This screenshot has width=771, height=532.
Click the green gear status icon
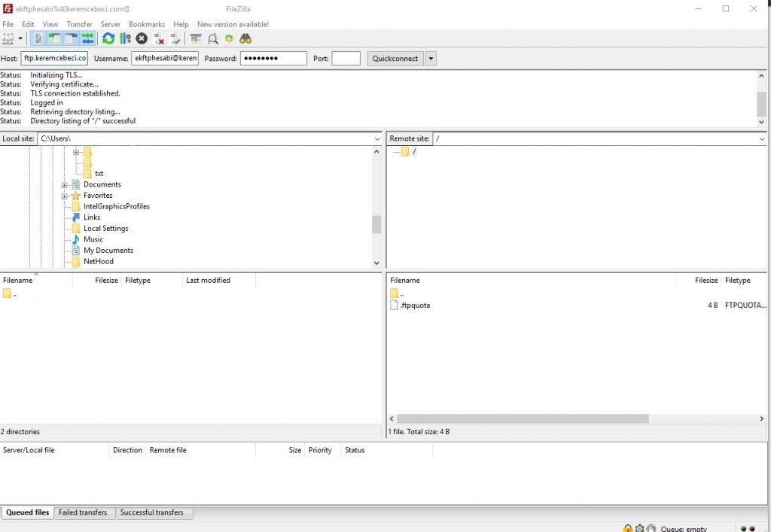pos(639,528)
